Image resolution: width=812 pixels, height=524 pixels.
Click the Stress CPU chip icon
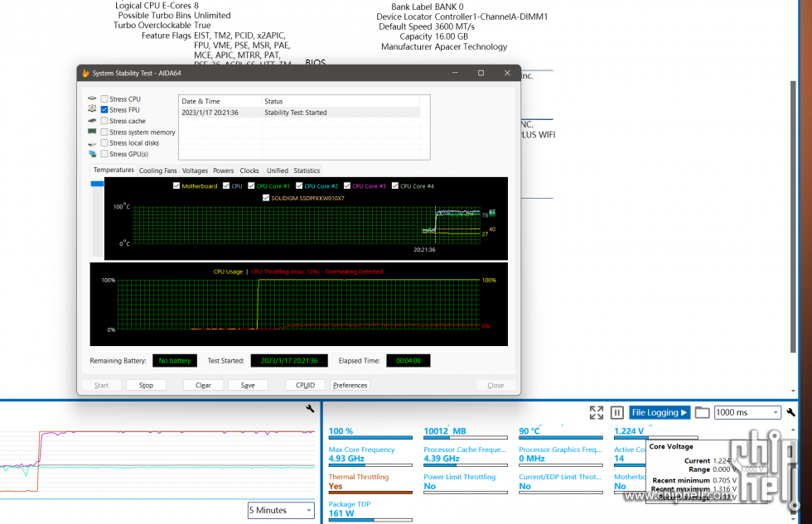[x=92, y=99]
